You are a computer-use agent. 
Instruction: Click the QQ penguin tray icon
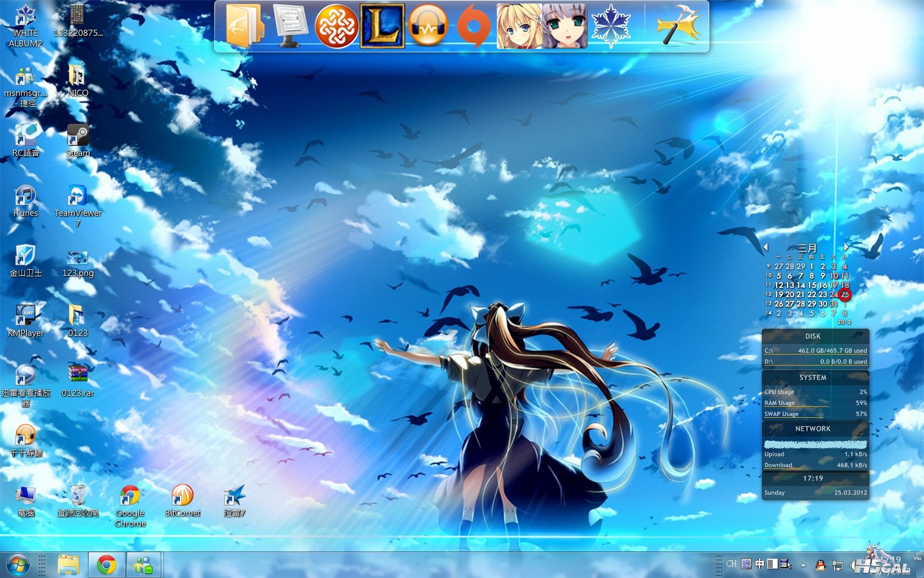coord(820,565)
